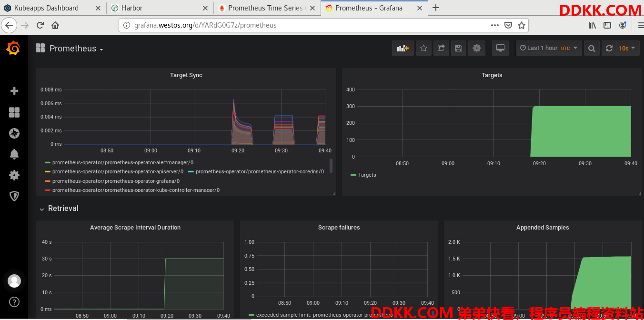Toggle prometheus-operator-alertmanager/0 legend series

click(123, 162)
